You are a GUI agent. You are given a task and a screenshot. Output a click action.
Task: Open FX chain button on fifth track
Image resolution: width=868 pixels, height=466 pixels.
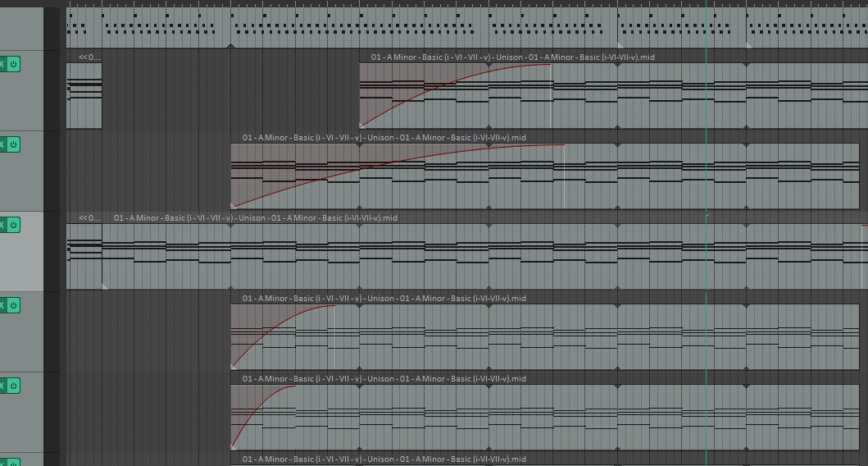click(x=2, y=386)
